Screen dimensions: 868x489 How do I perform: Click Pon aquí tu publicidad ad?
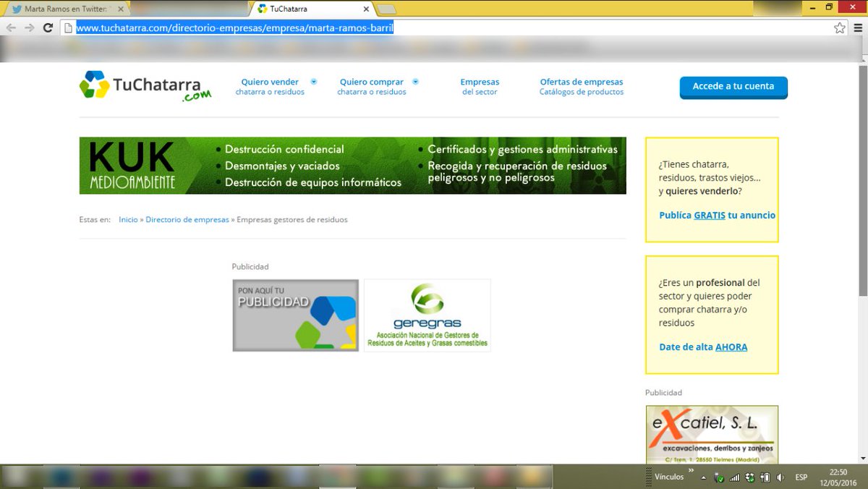pyautogui.click(x=296, y=315)
